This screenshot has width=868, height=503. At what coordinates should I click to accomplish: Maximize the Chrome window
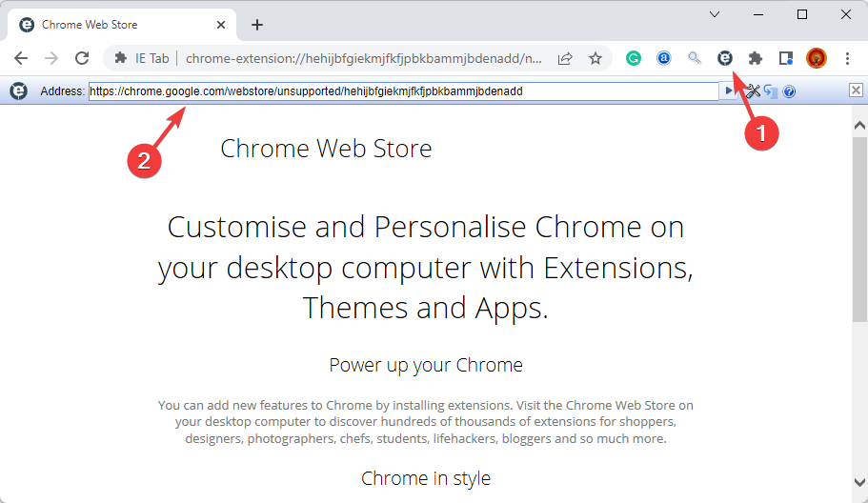pyautogui.click(x=802, y=15)
